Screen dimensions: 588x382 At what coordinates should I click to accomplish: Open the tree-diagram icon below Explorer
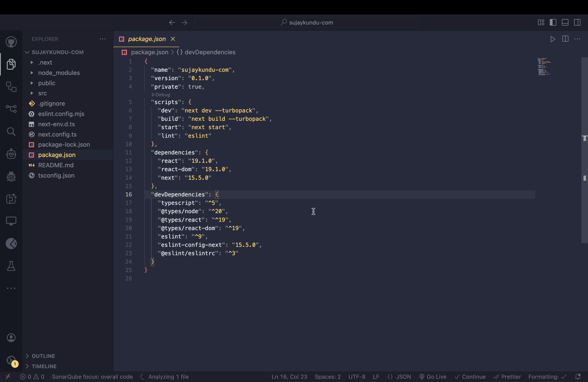pyautogui.click(x=11, y=87)
